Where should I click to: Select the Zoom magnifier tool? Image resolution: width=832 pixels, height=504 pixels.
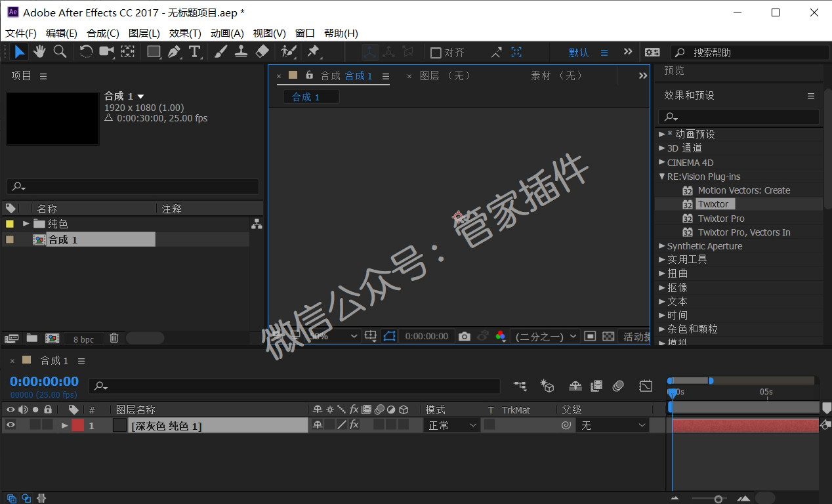tap(60, 52)
